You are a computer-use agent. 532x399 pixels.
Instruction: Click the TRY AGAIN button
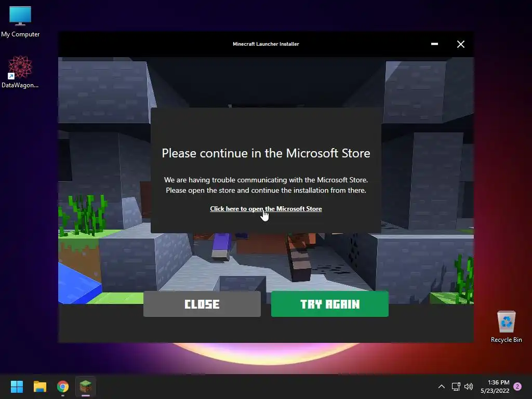click(x=329, y=303)
